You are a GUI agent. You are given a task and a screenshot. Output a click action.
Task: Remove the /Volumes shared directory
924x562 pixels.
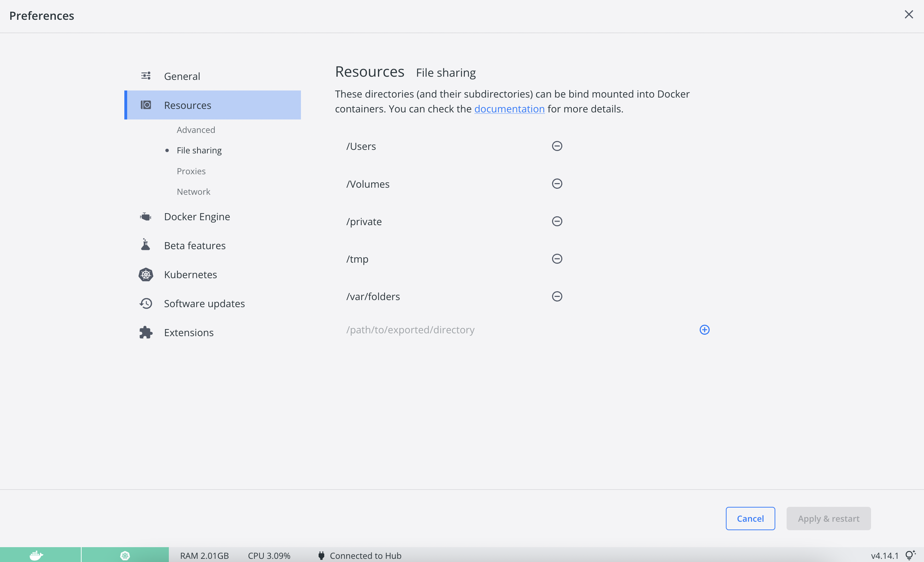click(557, 183)
